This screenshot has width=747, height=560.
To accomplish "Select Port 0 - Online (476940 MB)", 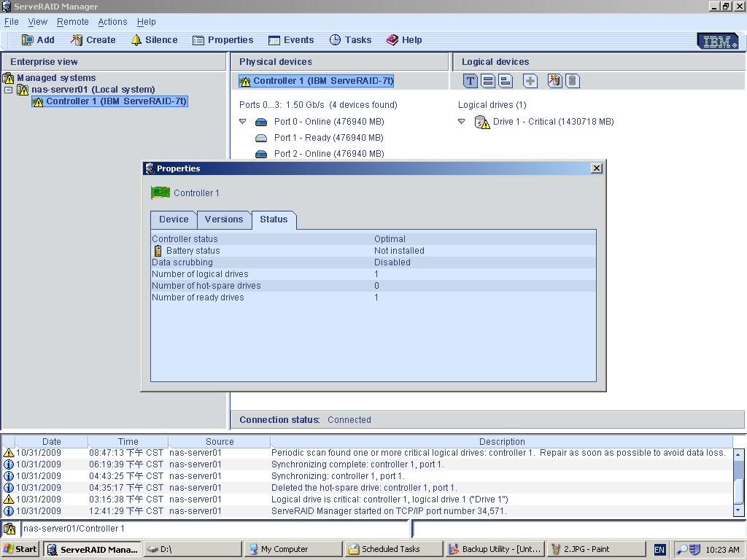I will (x=329, y=122).
